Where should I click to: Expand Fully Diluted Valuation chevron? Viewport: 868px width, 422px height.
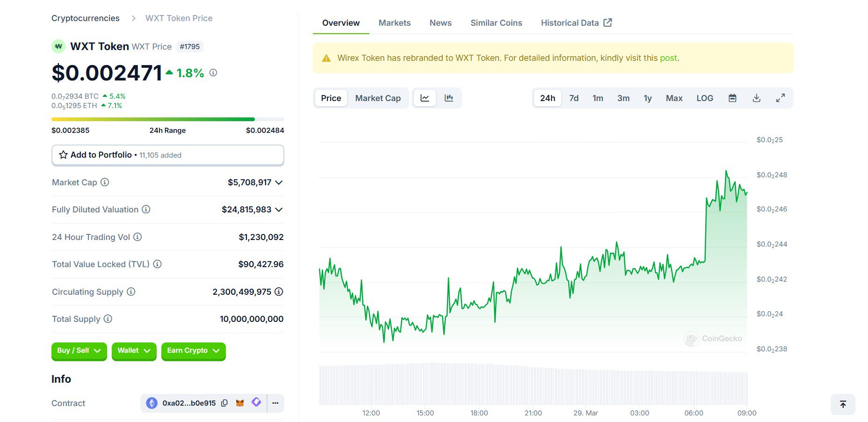pyautogui.click(x=279, y=210)
